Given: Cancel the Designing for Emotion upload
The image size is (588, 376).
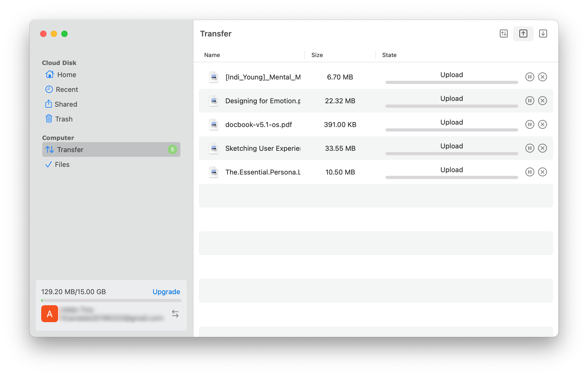Looking at the screenshot, I should 542,101.
